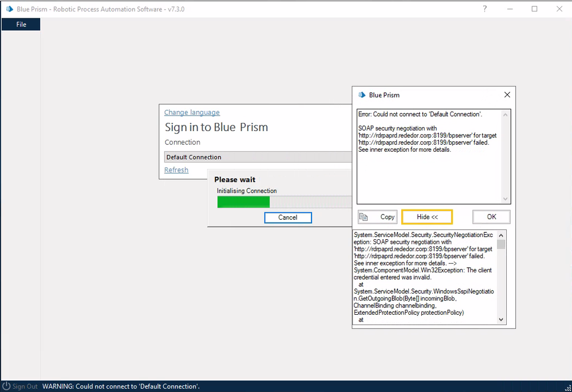This screenshot has height=392, width=572.
Task: Minimize the Blue Prism main window
Action: (x=510, y=9)
